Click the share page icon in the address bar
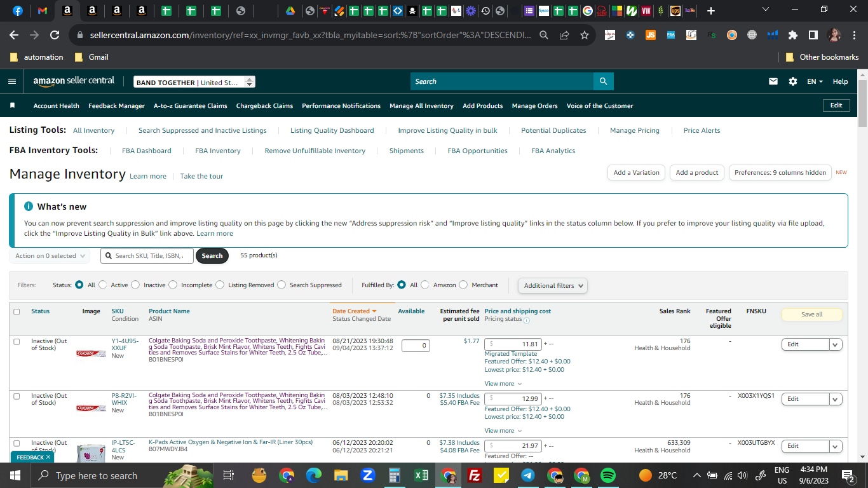The image size is (868, 488). (564, 36)
